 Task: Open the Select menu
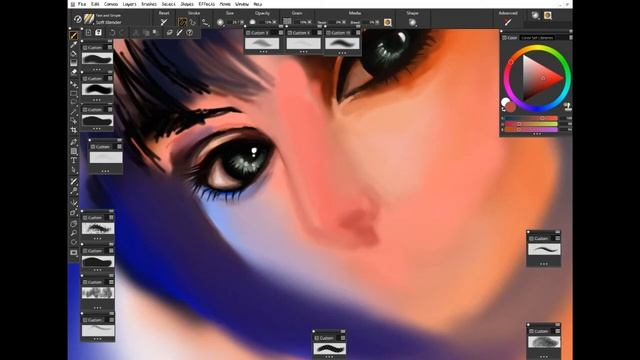[169, 4]
